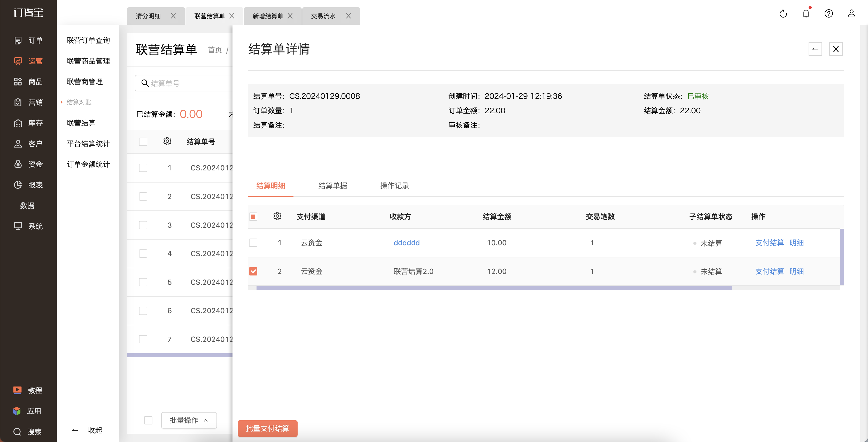Image resolution: width=868 pixels, height=442 pixels.
Task: Check row 1 checkbox in 联营结算单 list
Action: click(143, 168)
